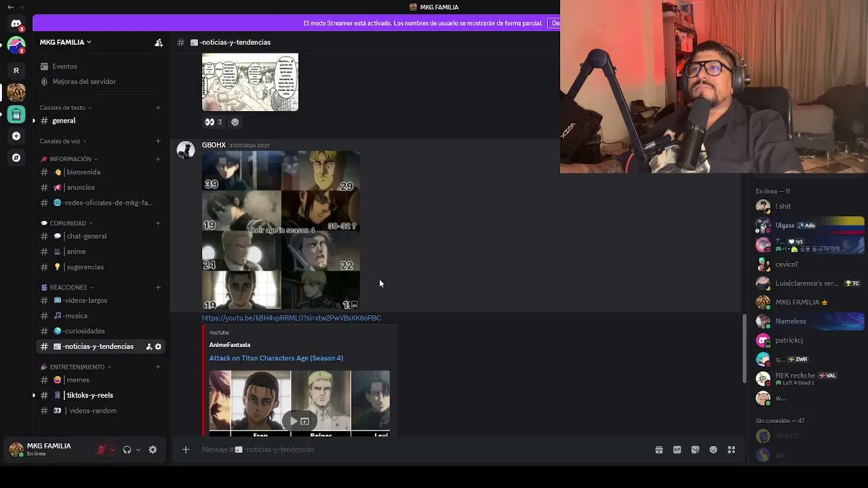
Task: Create a channel in Canales de texto
Action: (158, 107)
